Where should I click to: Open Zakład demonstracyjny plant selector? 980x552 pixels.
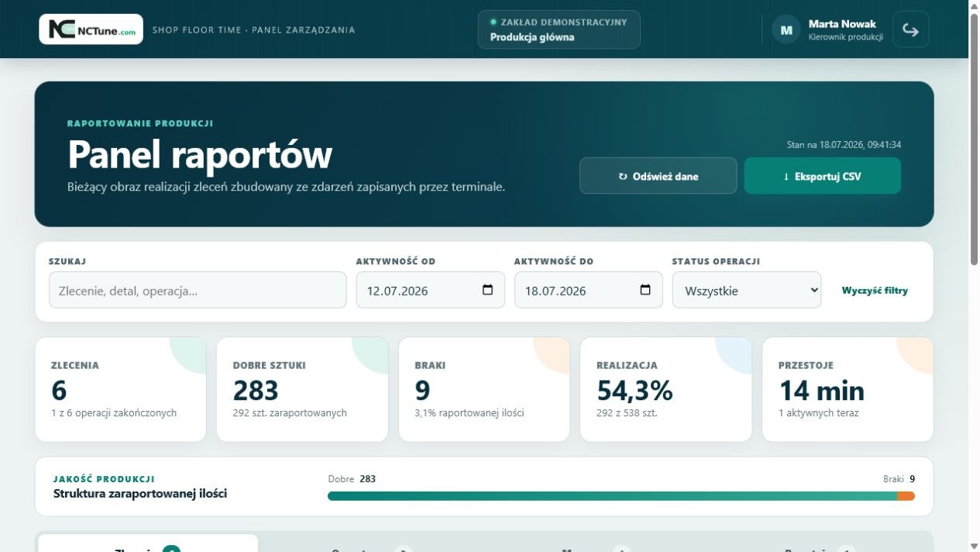coord(559,29)
